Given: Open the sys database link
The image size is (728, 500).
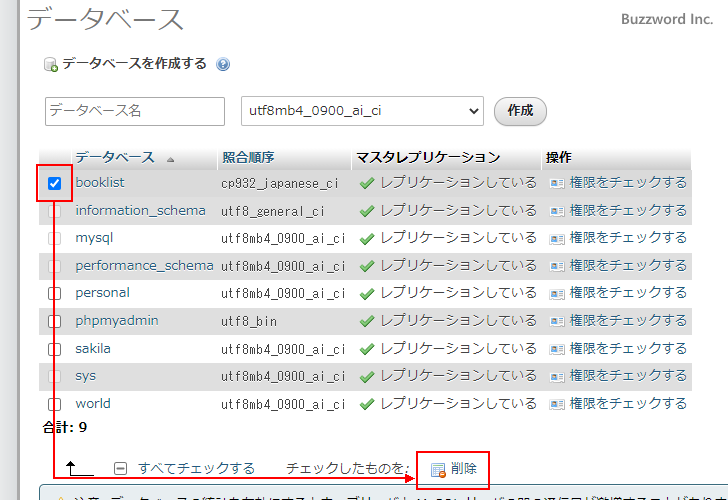Looking at the screenshot, I should click(x=85, y=376).
